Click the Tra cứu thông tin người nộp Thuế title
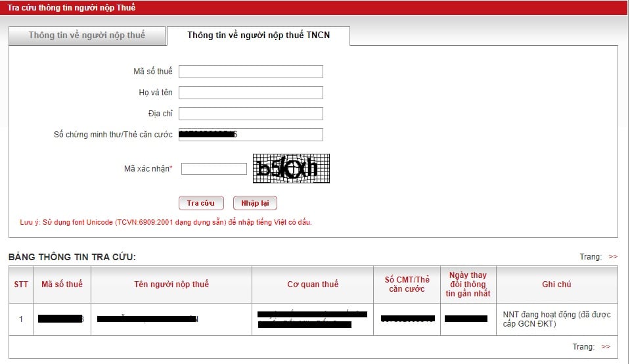Image resolution: width=630 pixels, height=364 pixels. [71, 8]
